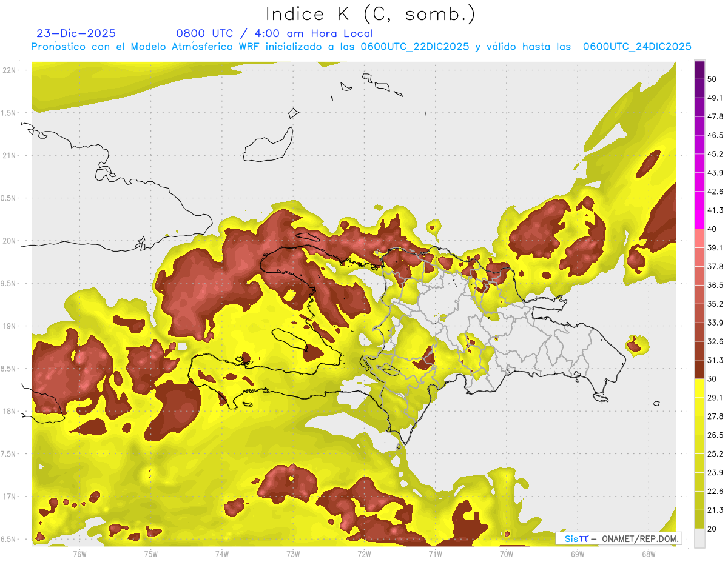Click the colorbar value '33.9'
Viewport: 728px width, 562px height.
click(x=715, y=323)
